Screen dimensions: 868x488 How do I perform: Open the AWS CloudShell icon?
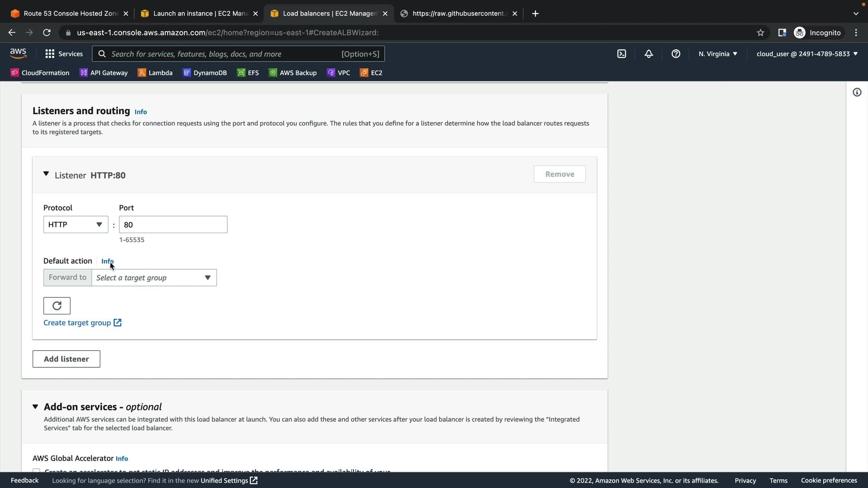click(622, 54)
